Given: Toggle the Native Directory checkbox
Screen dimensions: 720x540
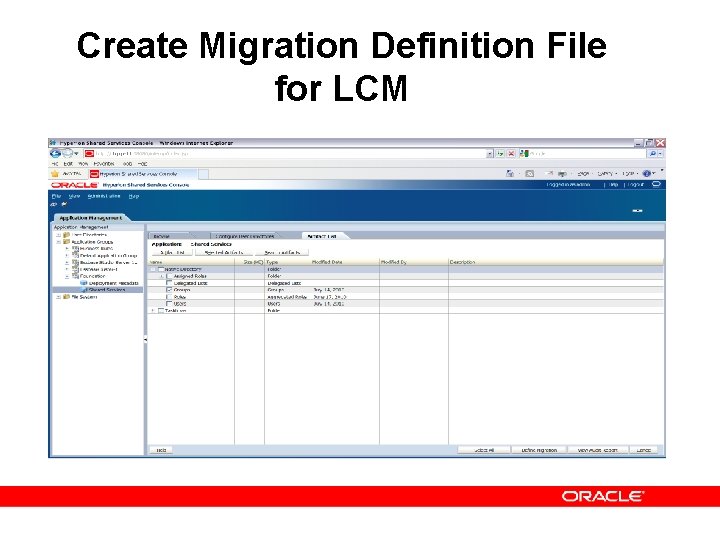Looking at the screenshot, I should (x=161, y=270).
